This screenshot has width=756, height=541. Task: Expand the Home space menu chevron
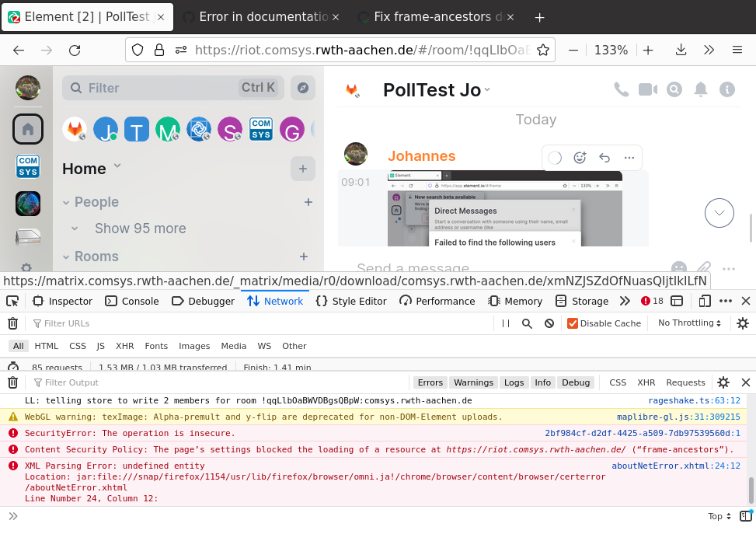pos(117,166)
